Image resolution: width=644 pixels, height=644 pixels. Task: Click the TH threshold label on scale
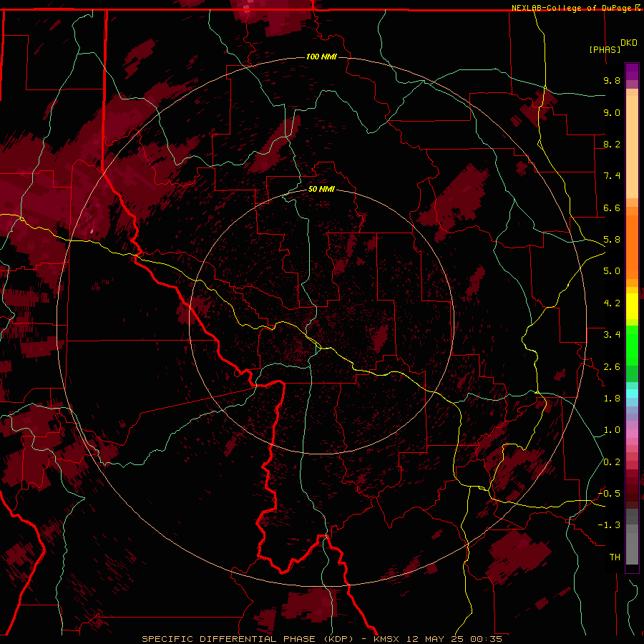tap(615, 557)
